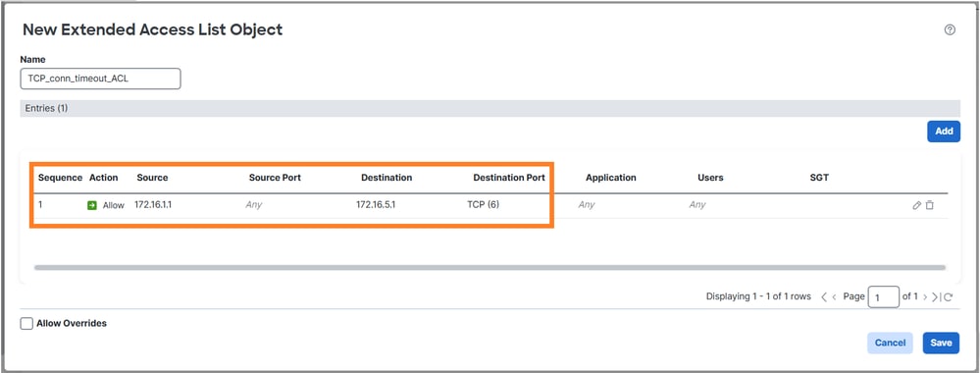
Task: Click the Source Port column header
Action: (275, 178)
